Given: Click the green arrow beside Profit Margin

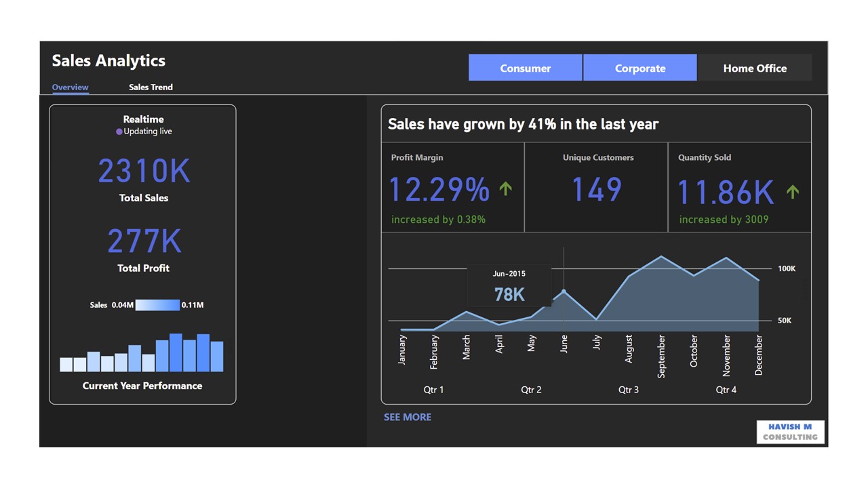Looking at the screenshot, I should (505, 189).
